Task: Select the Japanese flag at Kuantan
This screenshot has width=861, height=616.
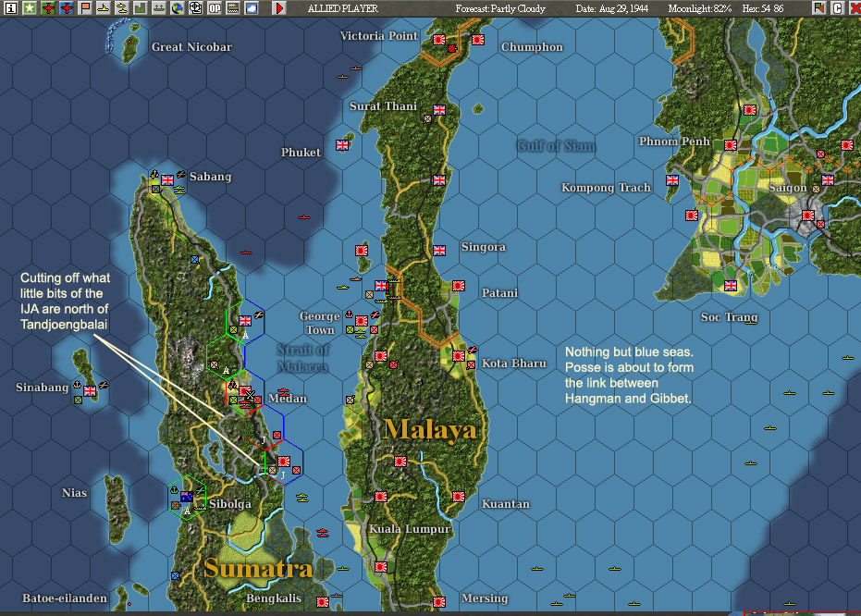Action: pos(459,497)
